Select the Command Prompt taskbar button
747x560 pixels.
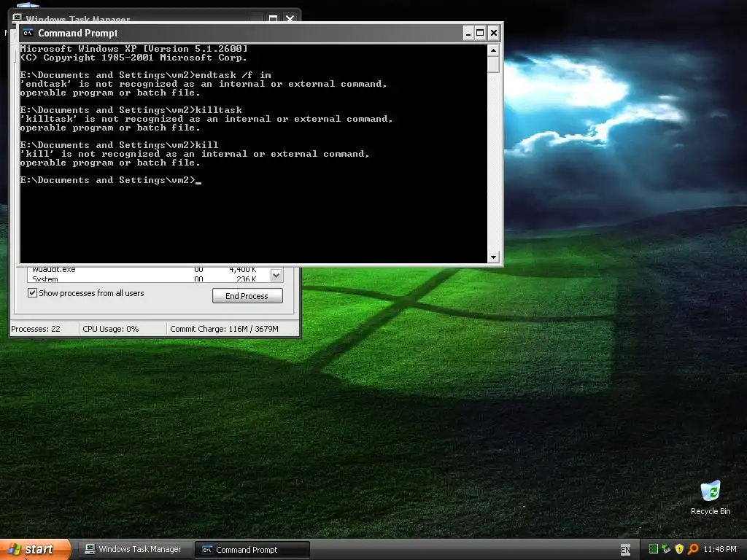252,550
